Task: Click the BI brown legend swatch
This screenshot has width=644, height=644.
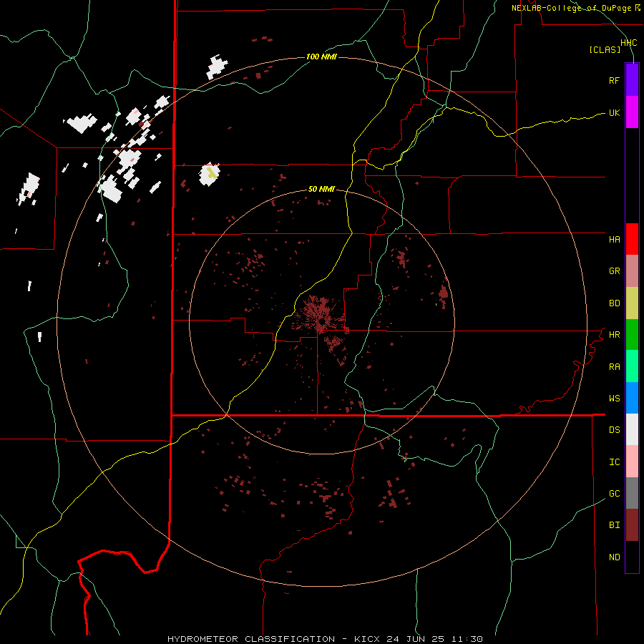Action: pos(632,525)
